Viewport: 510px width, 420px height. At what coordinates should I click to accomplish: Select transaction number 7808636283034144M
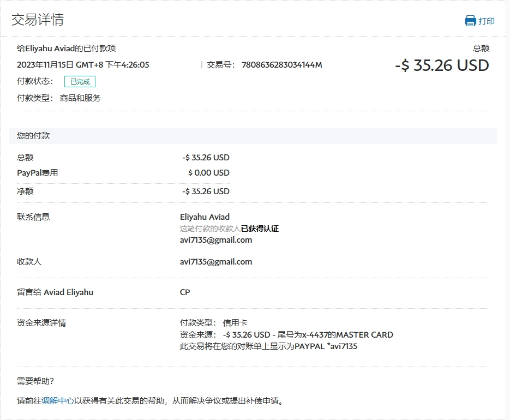(x=281, y=65)
